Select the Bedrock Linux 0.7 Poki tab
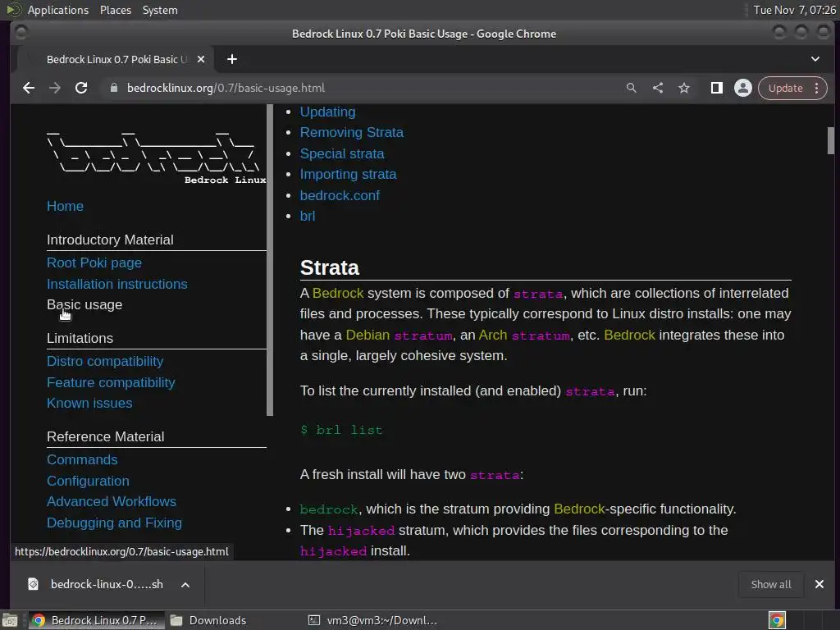The height and width of the screenshot is (630, 840). click(x=115, y=59)
